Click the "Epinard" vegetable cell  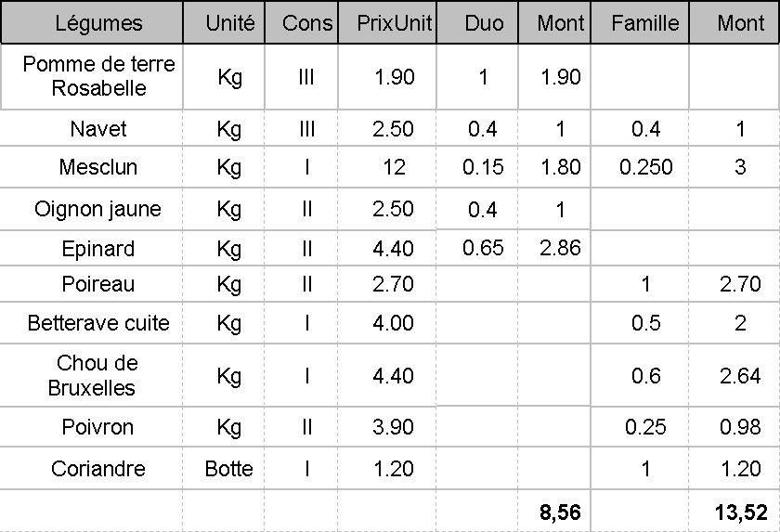tap(98, 249)
